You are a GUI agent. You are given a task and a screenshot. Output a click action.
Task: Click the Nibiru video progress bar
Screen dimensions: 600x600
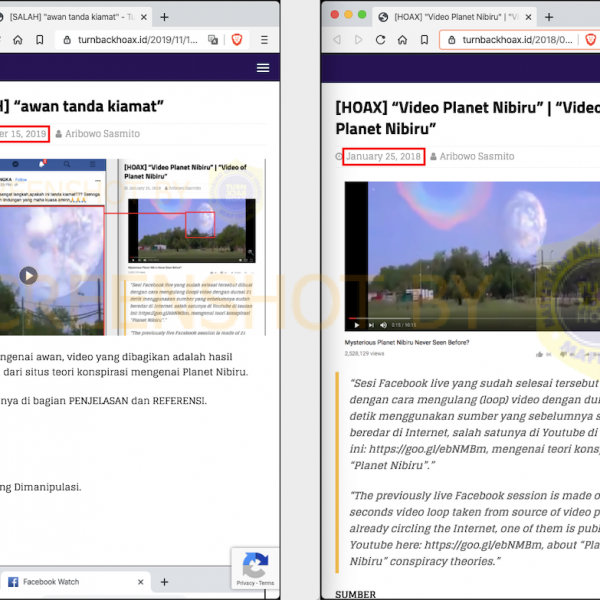474,318
